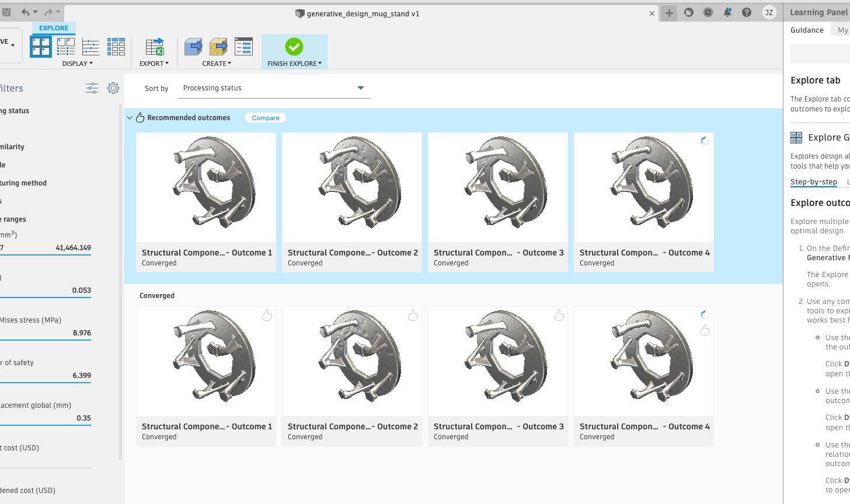Click the spinner icon on recommended Outcome 4
This screenshot has width=850, height=504.
705,141
